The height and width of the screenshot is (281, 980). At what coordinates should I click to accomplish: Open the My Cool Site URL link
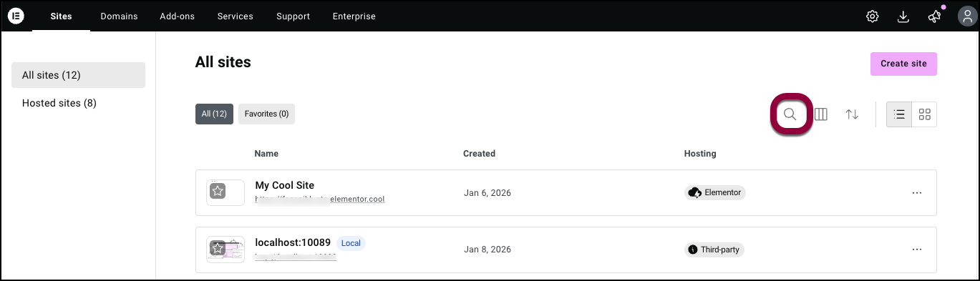coord(320,199)
